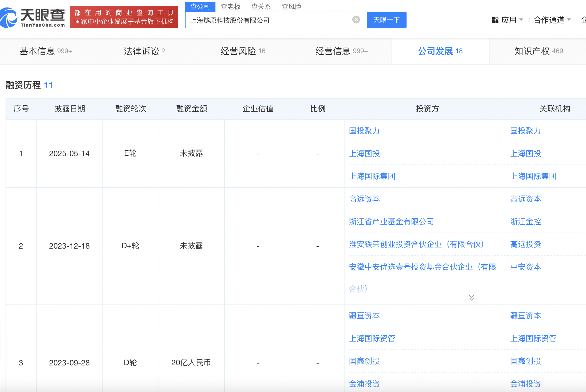The width and height of the screenshot is (586, 392).
Task: Click the 关联机构 column header
Action: [x=555, y=109]
